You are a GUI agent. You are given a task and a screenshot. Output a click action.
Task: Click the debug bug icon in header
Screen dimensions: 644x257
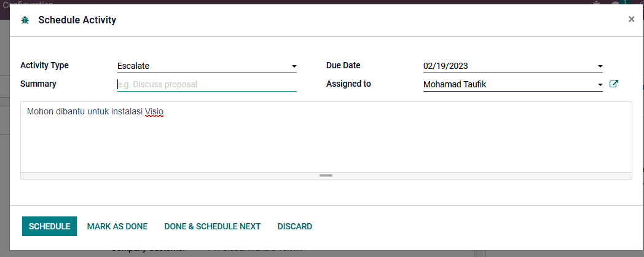25,20
